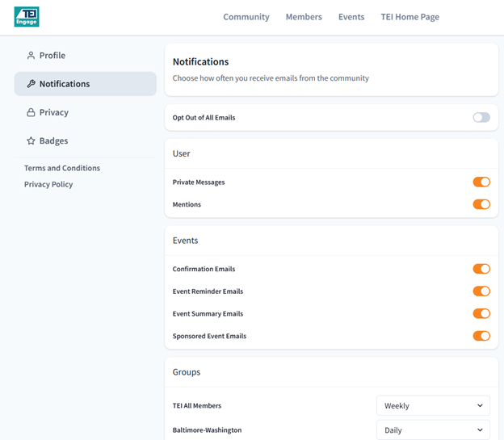Click the 'Confirmation Emails' label
Viewport: 504px width, 440px height.
coord(204,269)
